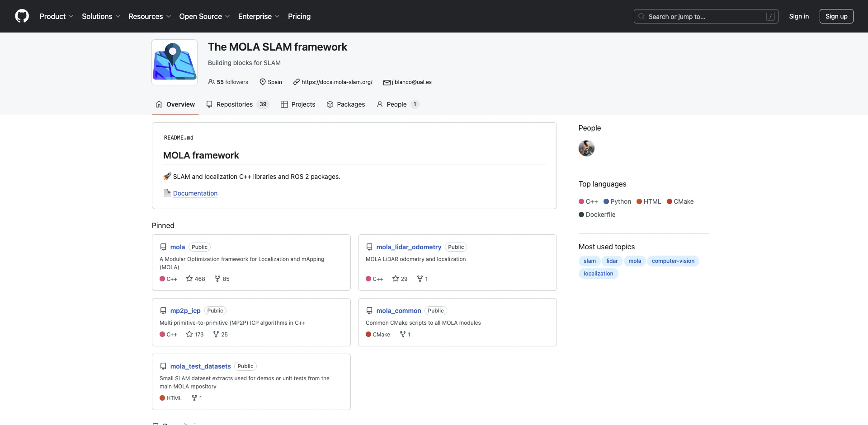Open the mola pinned repository
The width and height of the screenshot is (868, 425).
pyautogui.click(x=178, y=247)
